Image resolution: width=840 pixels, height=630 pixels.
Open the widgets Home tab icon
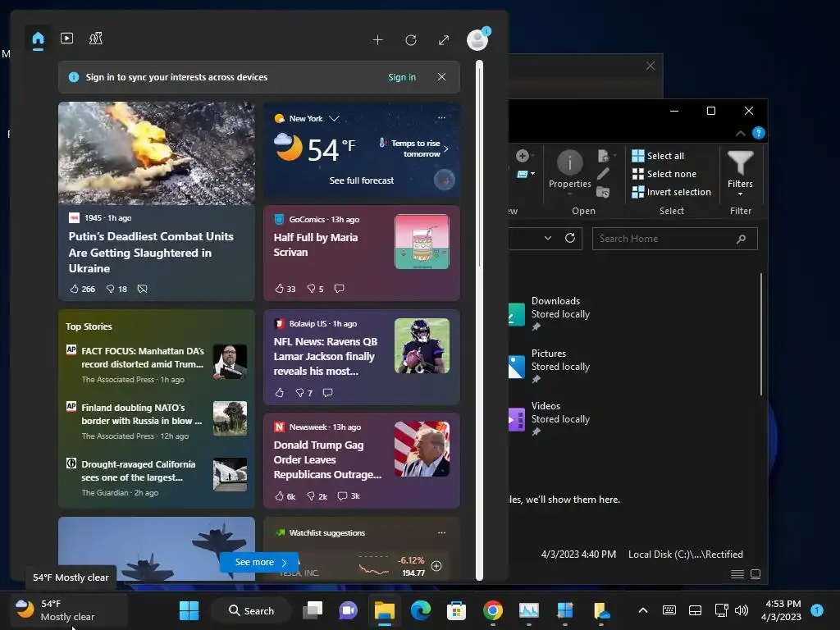[38, 39]
